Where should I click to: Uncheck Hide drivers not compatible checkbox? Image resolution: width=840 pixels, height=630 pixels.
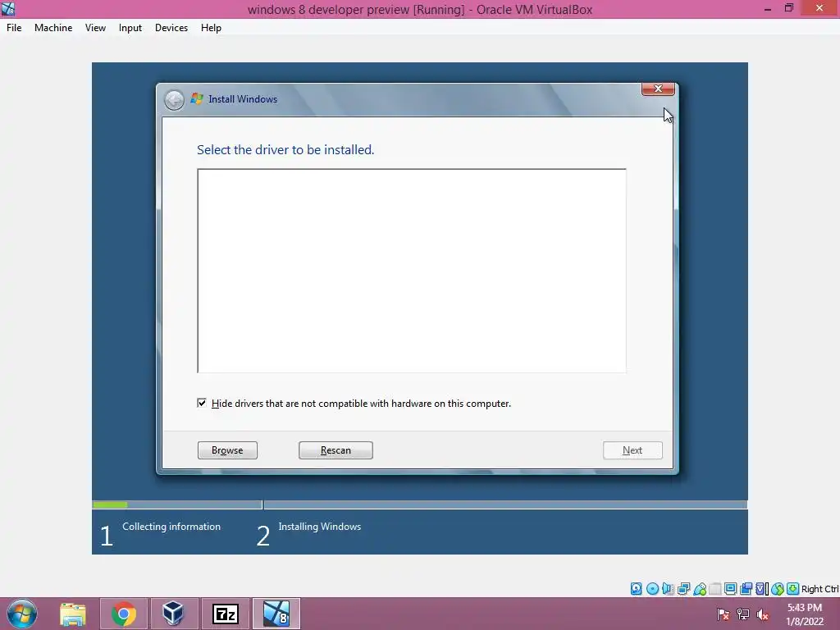(202, 403)
